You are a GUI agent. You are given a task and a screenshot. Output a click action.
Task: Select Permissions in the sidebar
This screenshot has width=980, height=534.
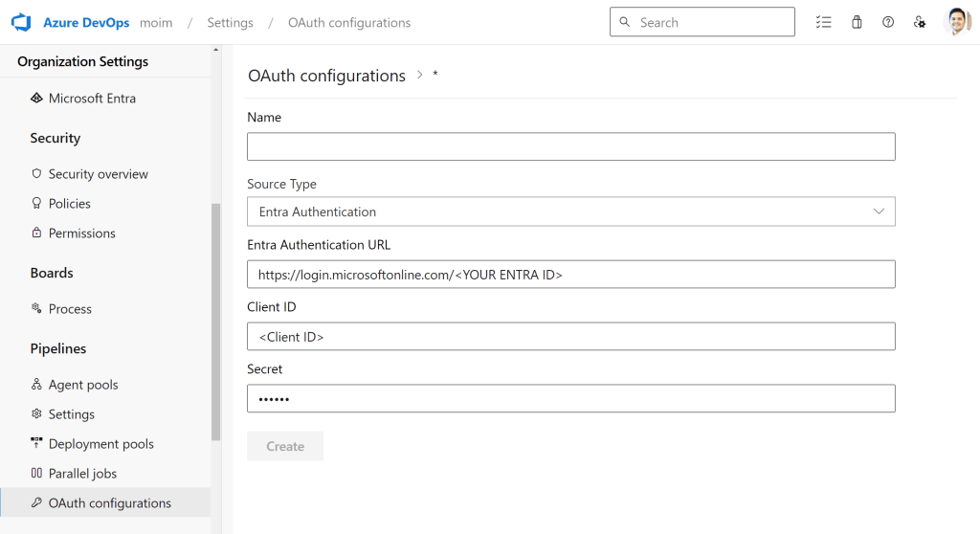point(81,234)
